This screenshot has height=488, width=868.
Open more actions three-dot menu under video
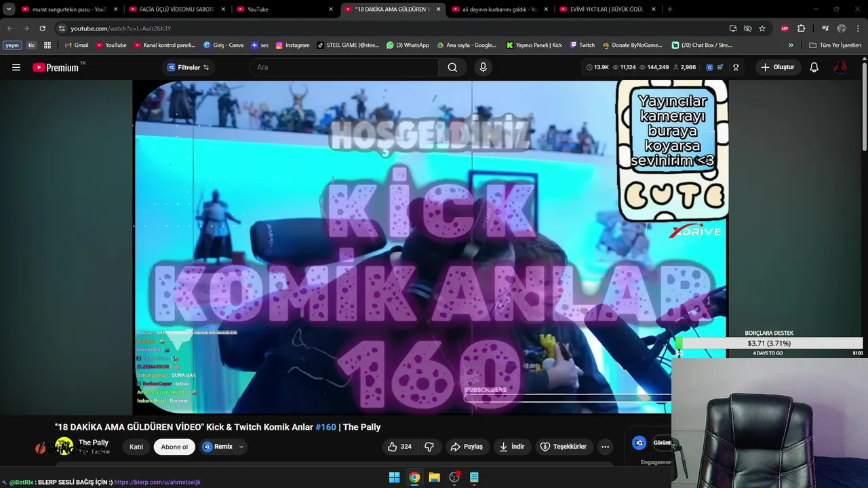(x=605, y=447)
